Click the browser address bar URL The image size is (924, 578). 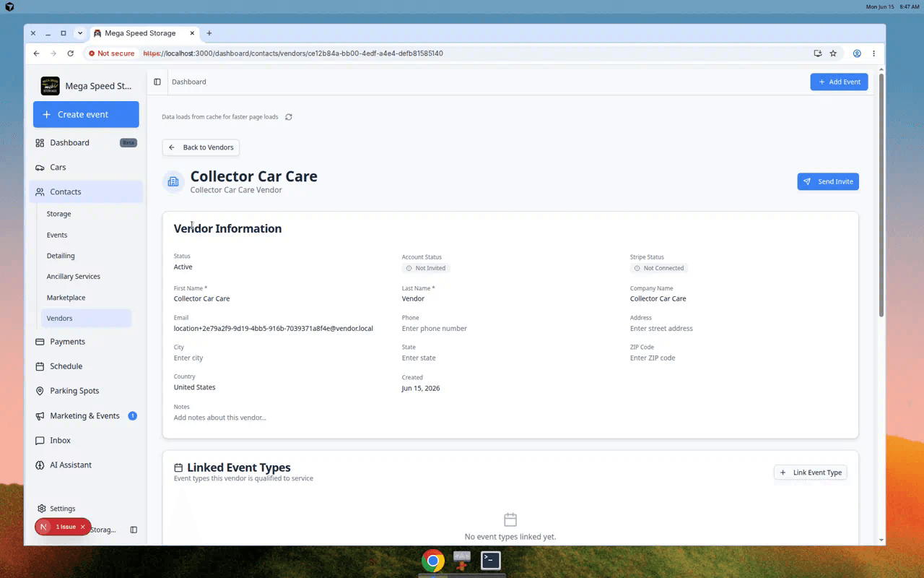click(x=293, y=53)
